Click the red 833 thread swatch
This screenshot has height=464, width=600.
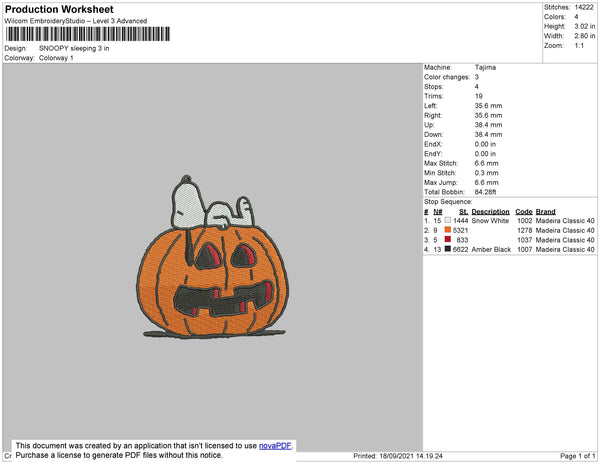click(x=448, y=239)
